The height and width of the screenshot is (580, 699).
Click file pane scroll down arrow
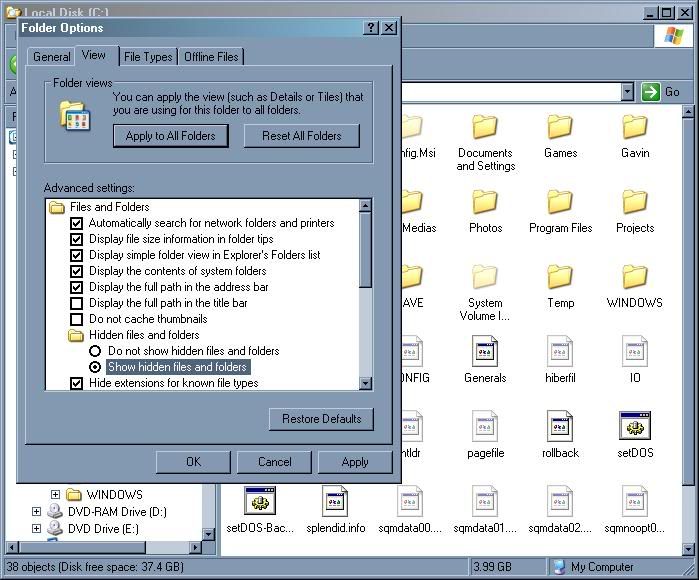tap(688, 549)
